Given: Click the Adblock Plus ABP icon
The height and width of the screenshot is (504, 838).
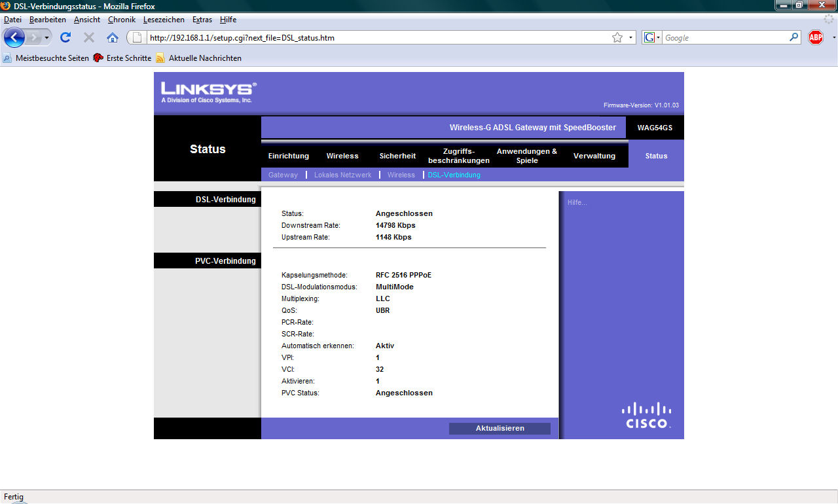Looking at the screenshot, I should [x=815, y=38].
